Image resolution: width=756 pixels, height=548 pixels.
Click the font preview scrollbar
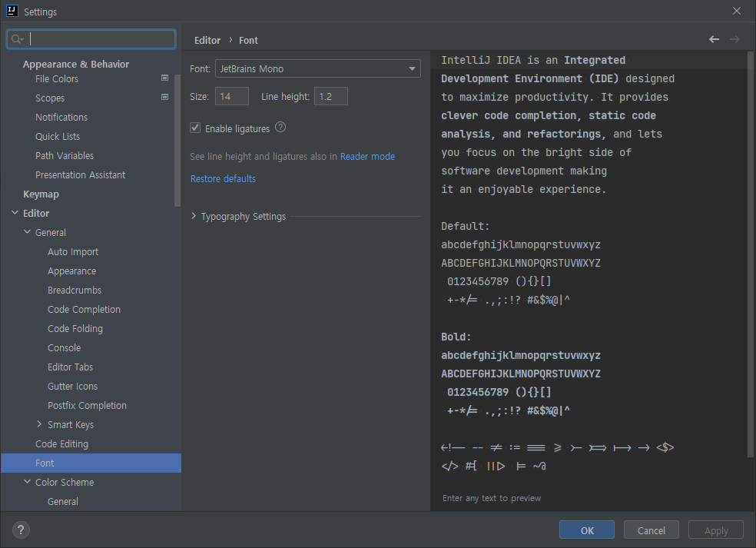[x=750, y=254]
